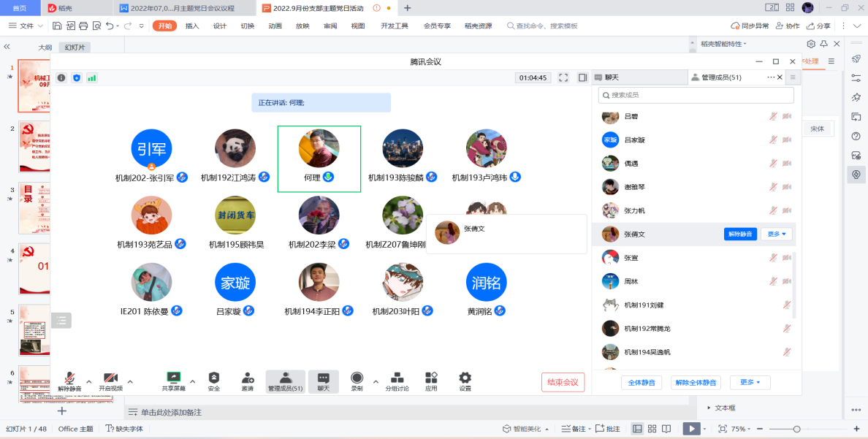The height and width of the screenshot is (439, 868).
Task: Click the red 结束会议 button
Action: coord(563,382)
